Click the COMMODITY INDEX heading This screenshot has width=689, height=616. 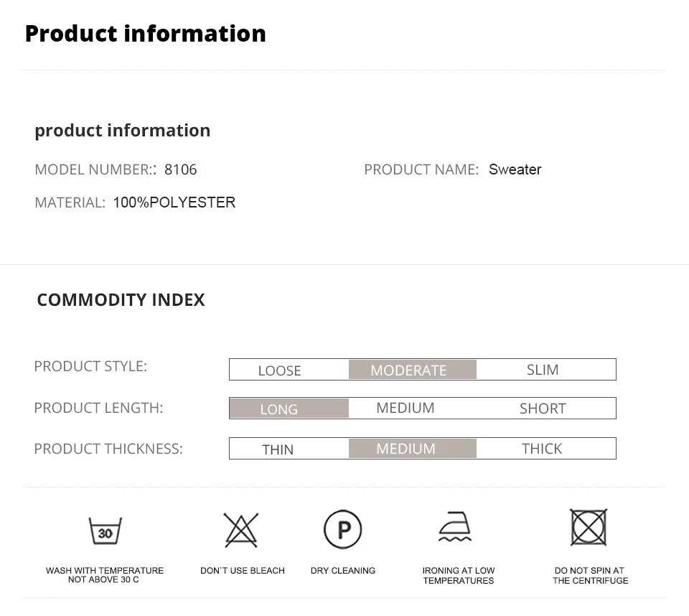pyautogui.click(x=121, y=300)
